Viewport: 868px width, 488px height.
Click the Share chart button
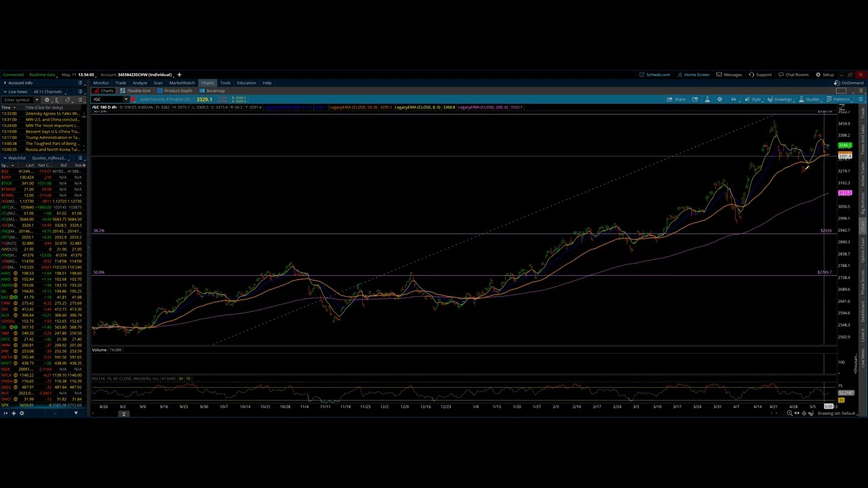676,100
